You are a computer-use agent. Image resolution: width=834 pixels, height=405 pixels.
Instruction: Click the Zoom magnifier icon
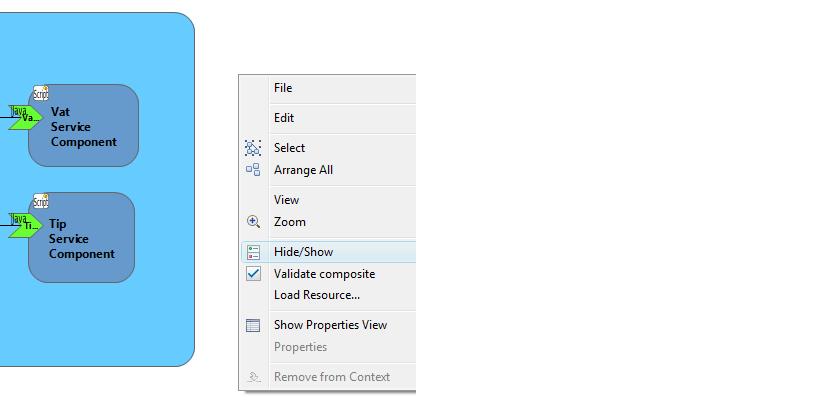click(253, 222)
